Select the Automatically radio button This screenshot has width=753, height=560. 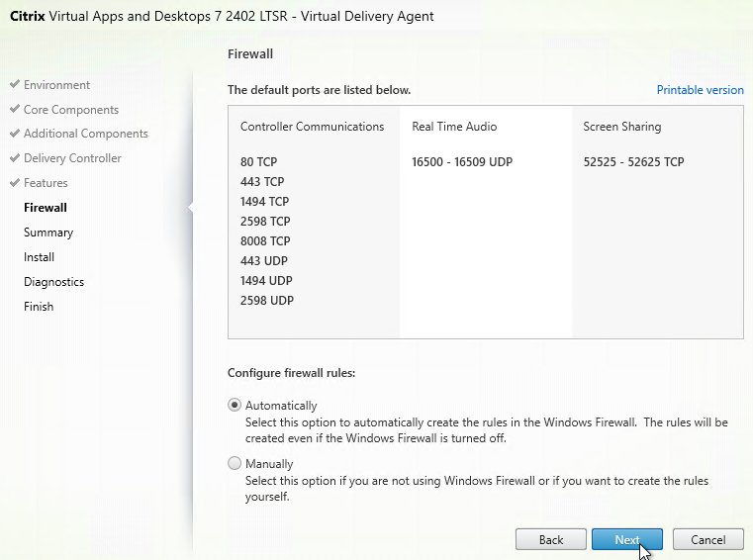point(234,405)
